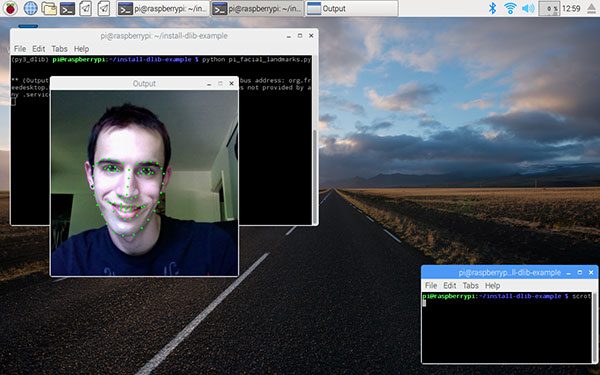This screenshot has height=375, width=600.
Task: Open the Edit menu in the small terminal
Action: coord(449,285)
